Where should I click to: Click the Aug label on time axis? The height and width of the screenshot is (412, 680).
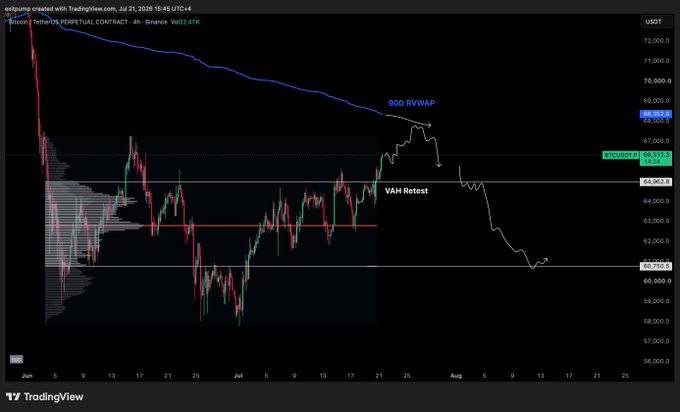(x=456, y=376)
